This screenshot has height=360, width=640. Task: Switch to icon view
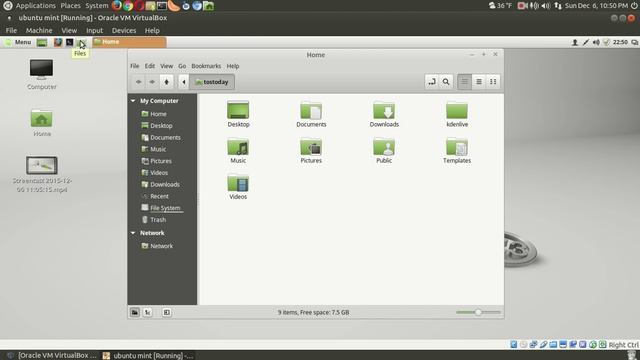coord(464,82)
